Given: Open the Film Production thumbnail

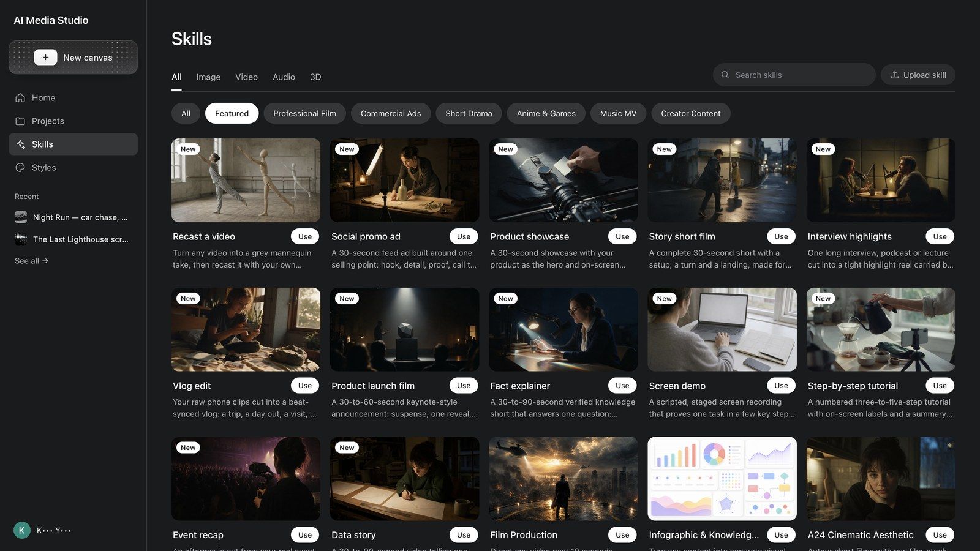Looking at the screenshot, I should (563, 479).
